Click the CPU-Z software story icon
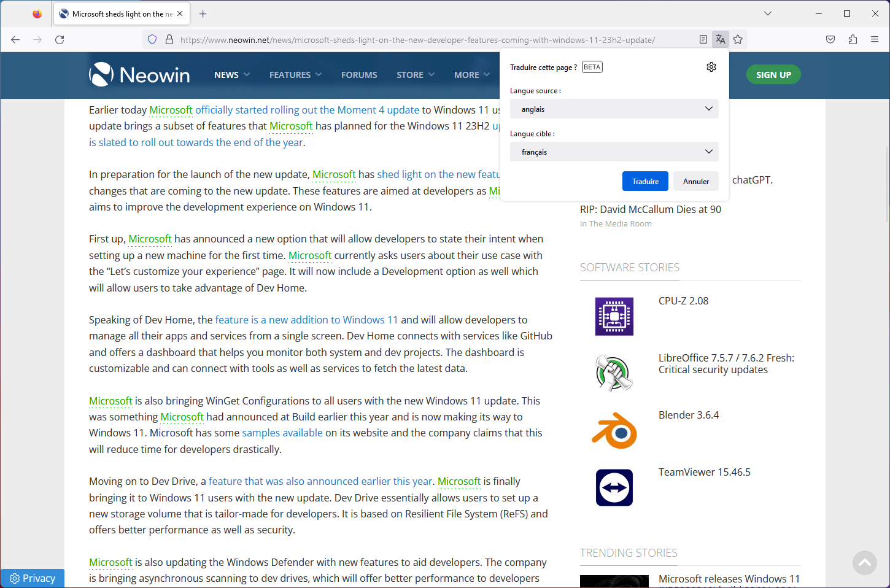Viewport: 890px width, 588px height. click(x=614, y=316)
